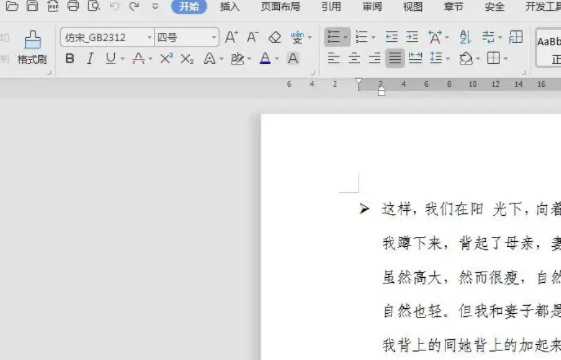Toggle superscript formatting
561x360 pixels.
pyautogui.click(x=166, y=58)
